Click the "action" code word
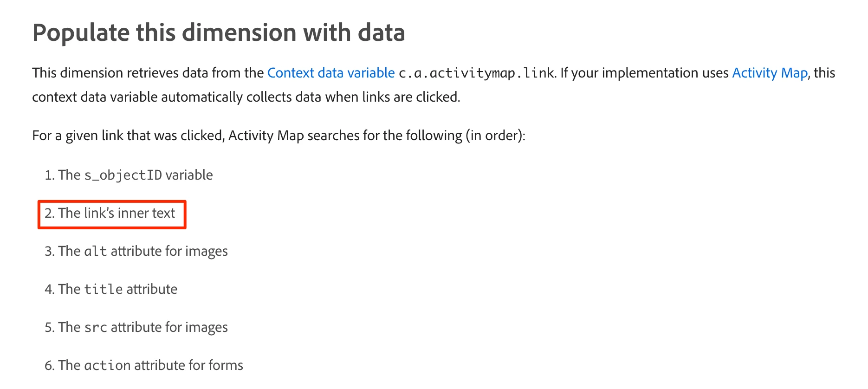Image resolution: width=868 pixels, height=389 pixels. (x=107, y=365)
